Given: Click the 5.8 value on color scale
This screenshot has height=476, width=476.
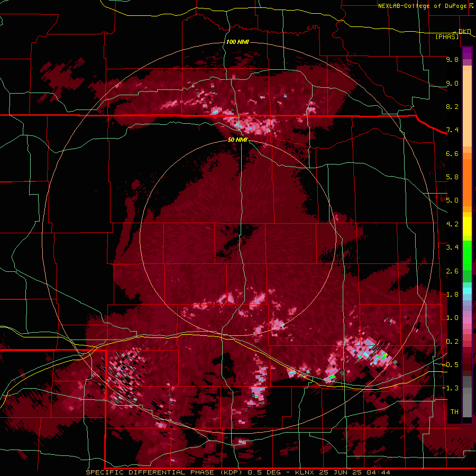Looking at the screenshot, I should [452, 177].
